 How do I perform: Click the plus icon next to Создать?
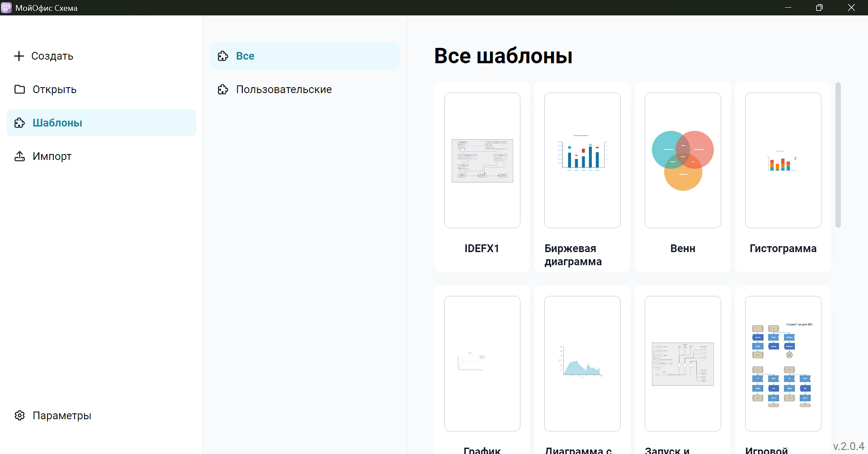pyautogui.click(x=19, y=56)
